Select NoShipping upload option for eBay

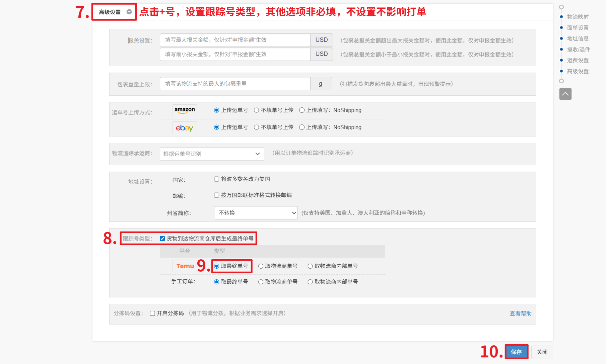coord(302,127)
